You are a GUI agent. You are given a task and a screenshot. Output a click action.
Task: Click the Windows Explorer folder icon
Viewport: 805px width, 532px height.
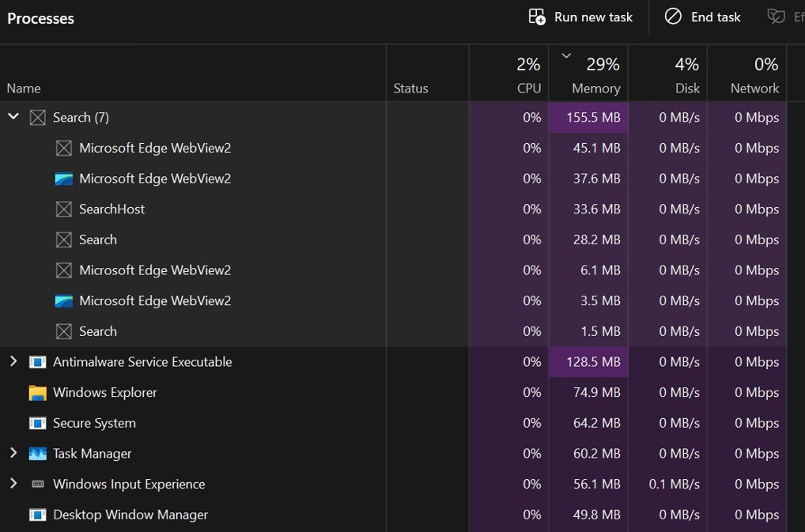click(x=37, y=392)
